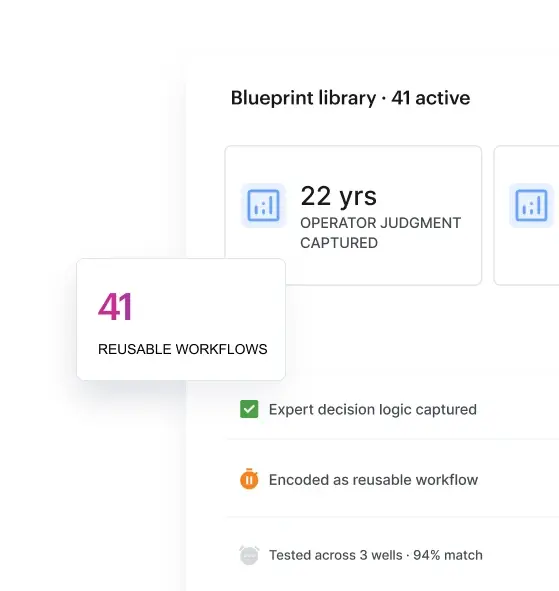This screenshot has width=559, height=591.
Task: Select the Encoded as reusable workflow row
Action: pyautogui.click(x=392, y=479)
